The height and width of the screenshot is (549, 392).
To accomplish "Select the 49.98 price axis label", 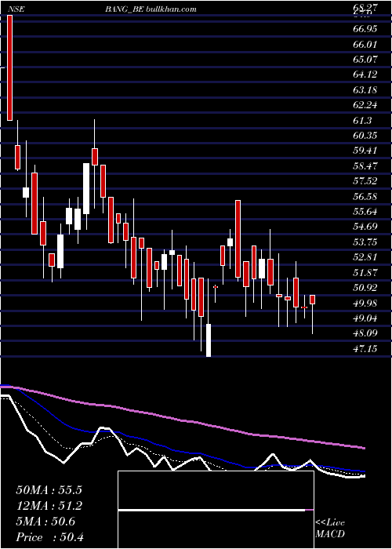I will coord(365,304).
